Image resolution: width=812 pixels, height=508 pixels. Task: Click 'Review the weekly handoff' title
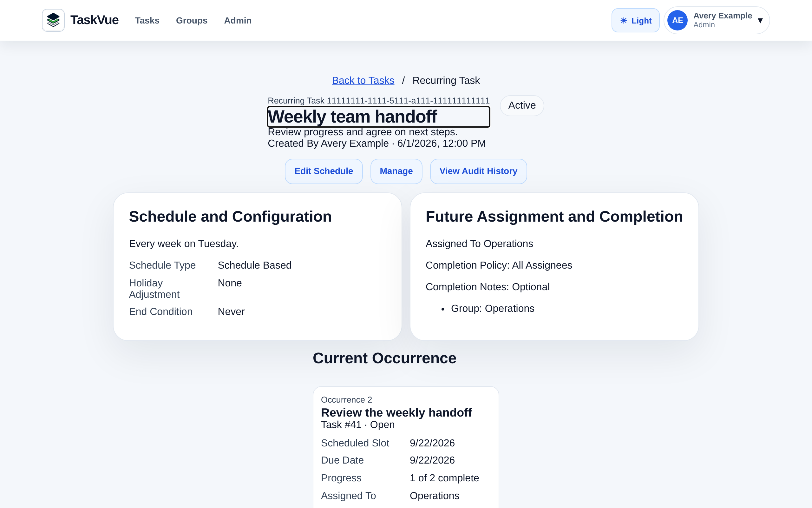coord(396,412)
